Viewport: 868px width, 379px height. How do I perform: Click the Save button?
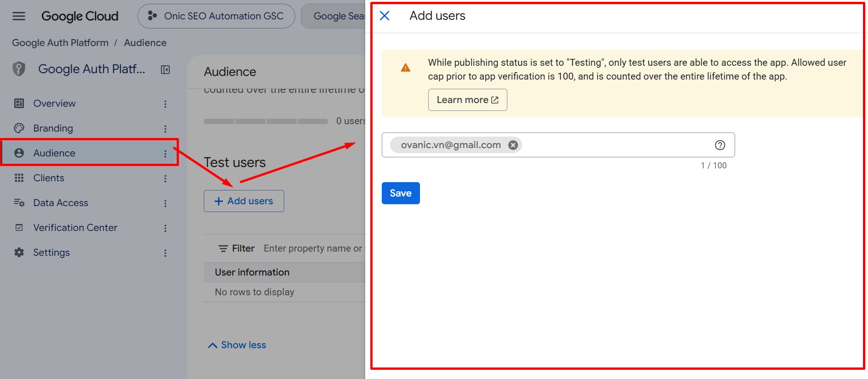point(401,193)
